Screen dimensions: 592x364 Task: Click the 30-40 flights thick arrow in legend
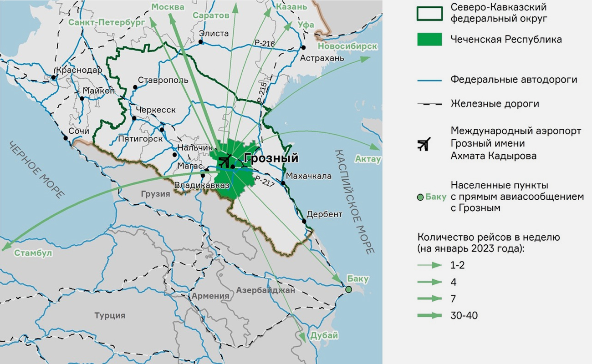coord(430,315)
